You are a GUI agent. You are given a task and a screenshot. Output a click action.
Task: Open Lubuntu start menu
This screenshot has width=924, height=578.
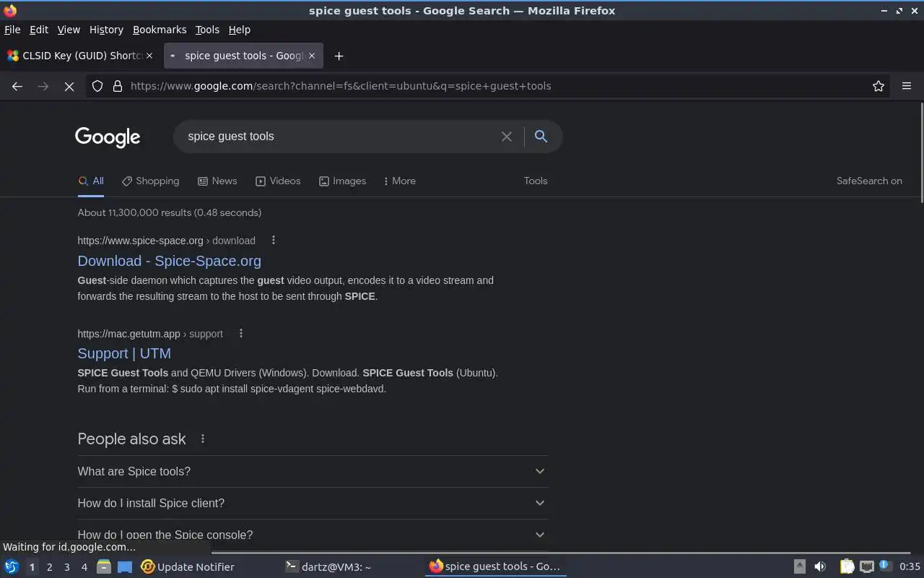12,567
